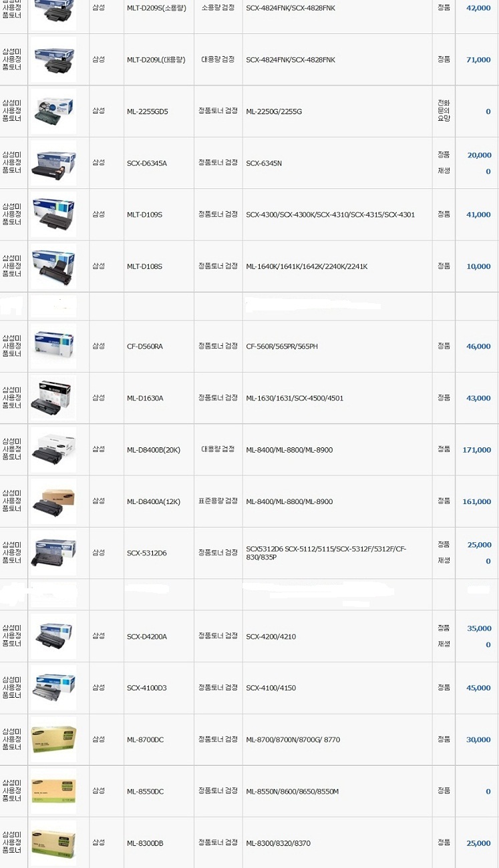Select the ML-8700DC toner box image

(53, 739)
